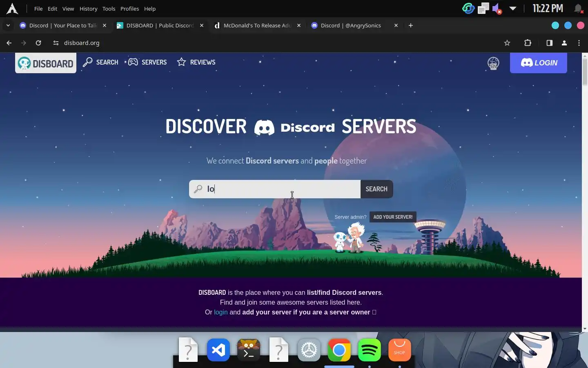Open Spotify from the dock
The image size is (588, 368).
(x=370, y=350)
